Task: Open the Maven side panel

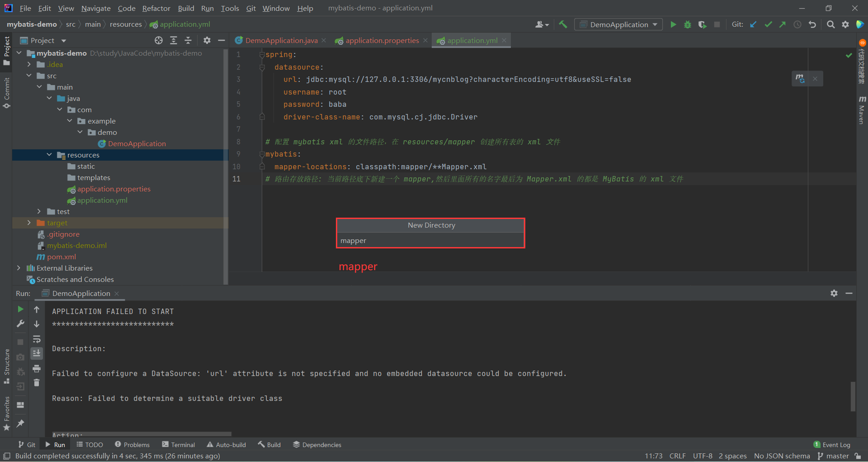Action: tap(862, 110)
